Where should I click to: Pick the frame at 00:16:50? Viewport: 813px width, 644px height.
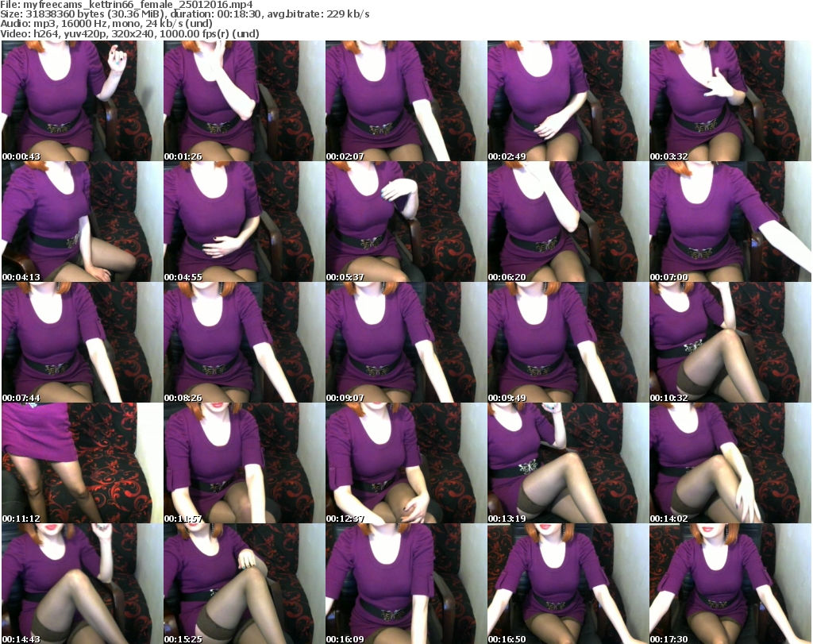coord(568,584)
